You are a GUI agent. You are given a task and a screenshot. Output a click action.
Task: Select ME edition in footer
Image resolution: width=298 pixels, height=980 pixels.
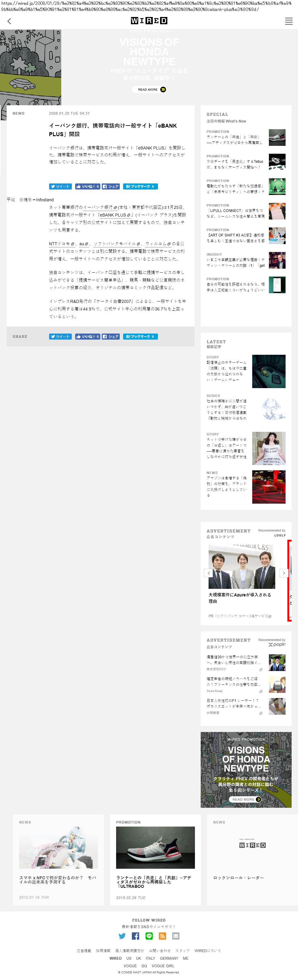[x=185, y=958]
